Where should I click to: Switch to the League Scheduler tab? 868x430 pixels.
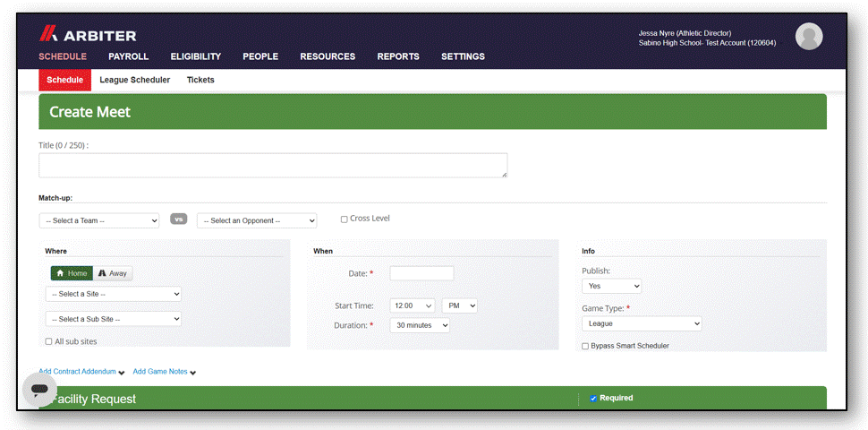click(x=134, y=80)
